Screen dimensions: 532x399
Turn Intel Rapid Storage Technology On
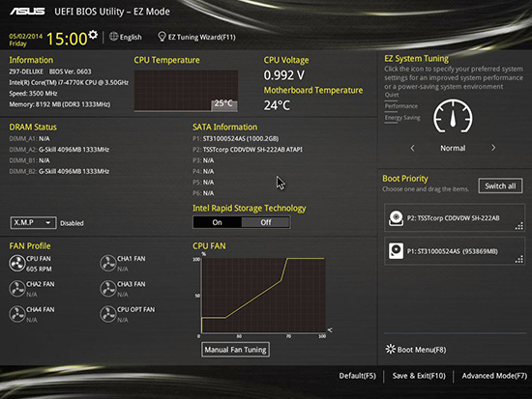[x=217, y=222]
